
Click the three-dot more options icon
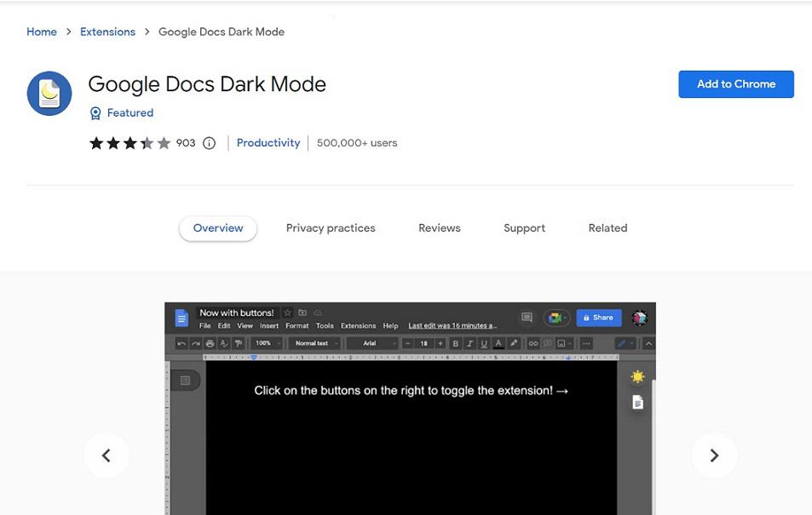pos(586,343)
